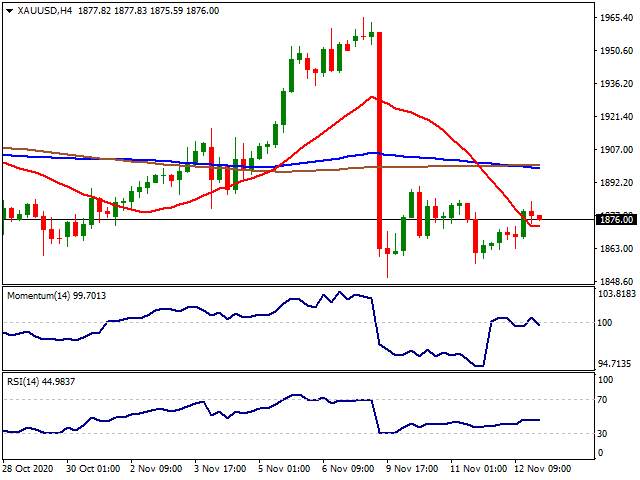640x480 pixels.
Task: Click the 3 Nov 17:00 time label
Action: click(x=220, y=468)
